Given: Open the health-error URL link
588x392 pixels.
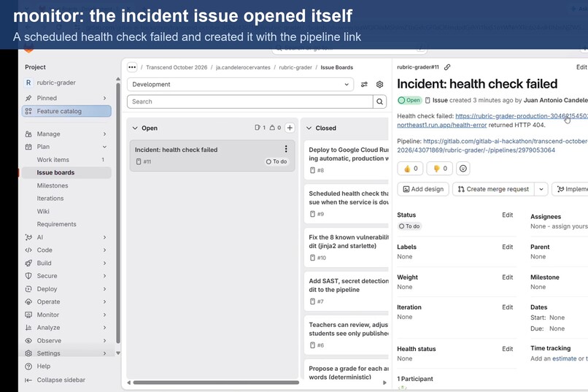Looking at the screenshot, I should (x=492, y=120).
